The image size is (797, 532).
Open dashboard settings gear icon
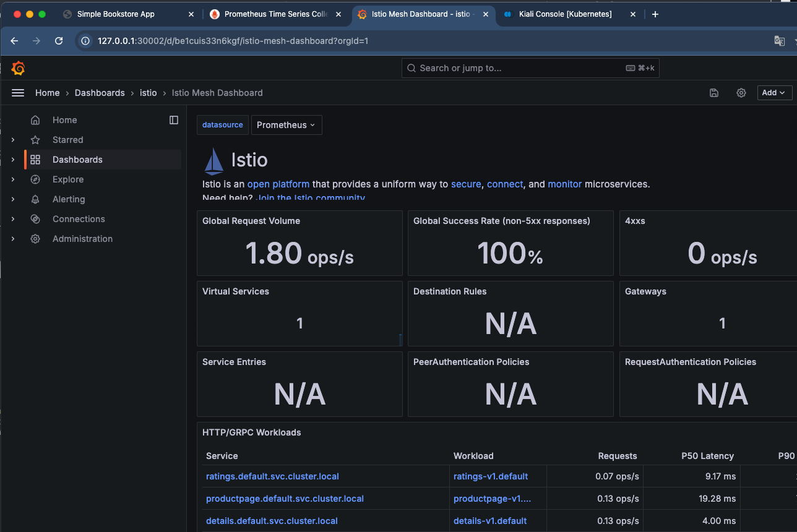741,93
